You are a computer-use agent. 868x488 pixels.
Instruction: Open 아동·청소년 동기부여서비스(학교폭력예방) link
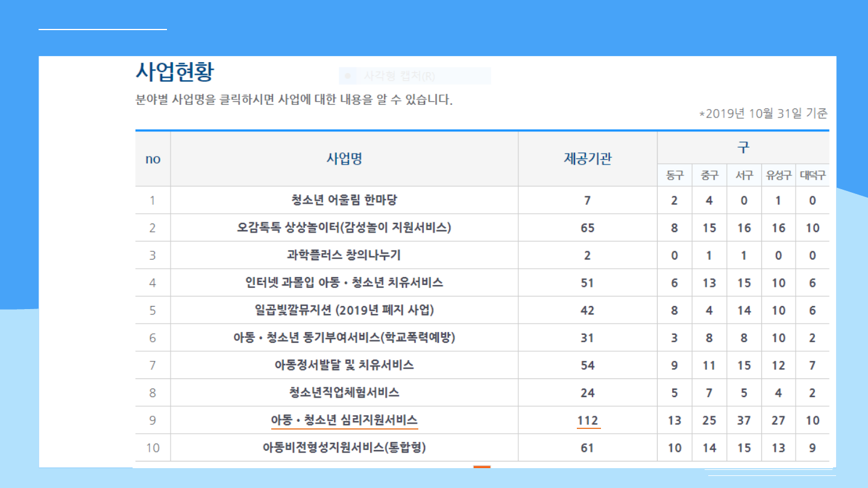tap(344, 338)
